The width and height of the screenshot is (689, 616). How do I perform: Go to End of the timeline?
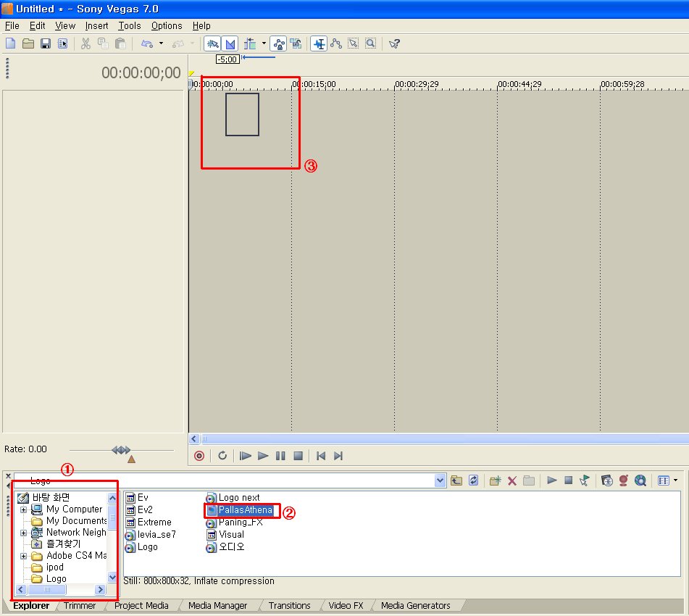pos(338,456)
